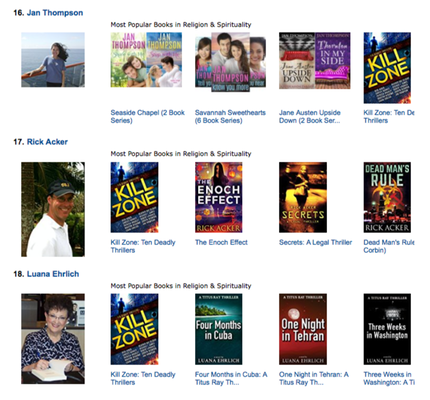Screen dimensions: 430x400
Task: Click Jan Thompson's profile photo
Action: point(53,60)
